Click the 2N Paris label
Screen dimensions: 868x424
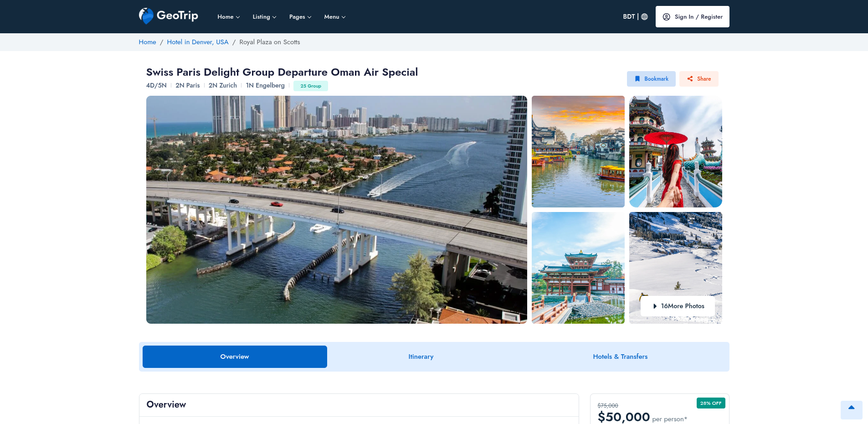coord(188,85)
